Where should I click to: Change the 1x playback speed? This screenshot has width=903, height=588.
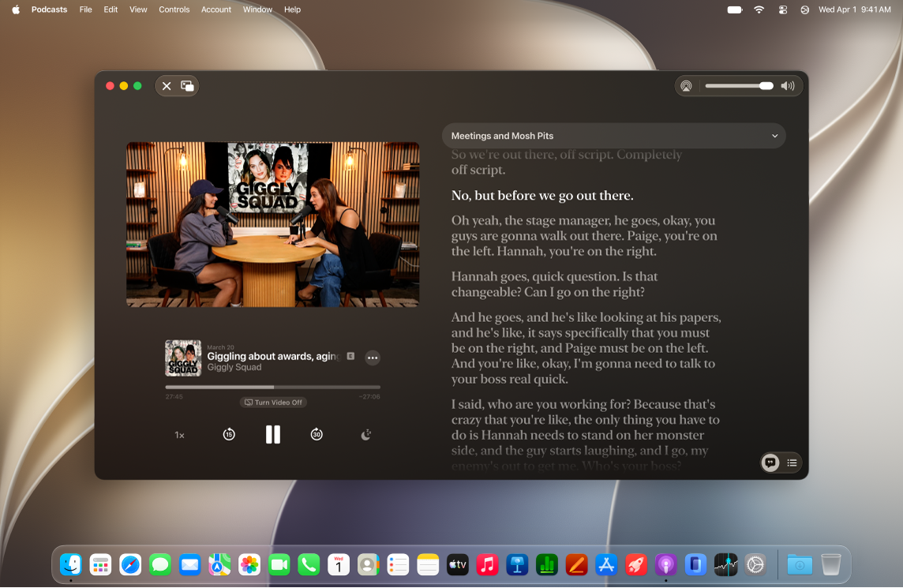click(x=180, y=435)
